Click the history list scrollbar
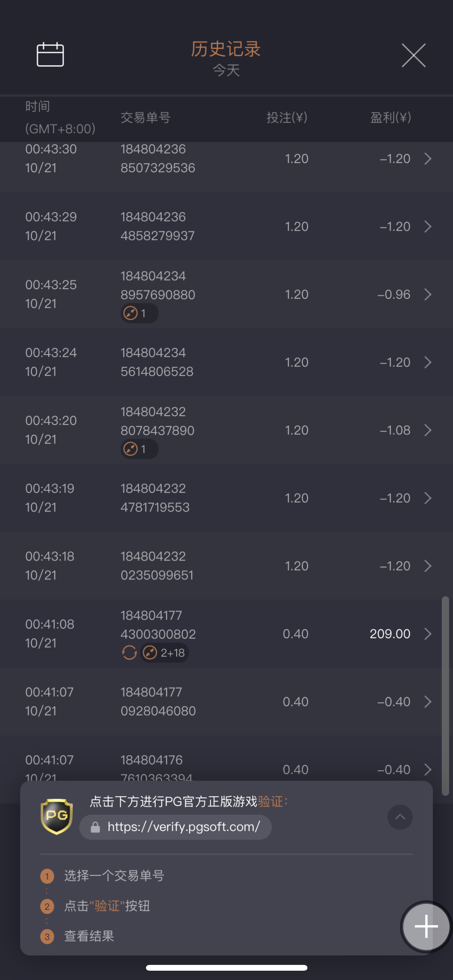Viewport: 453px width, 980px height. point(445,696)
